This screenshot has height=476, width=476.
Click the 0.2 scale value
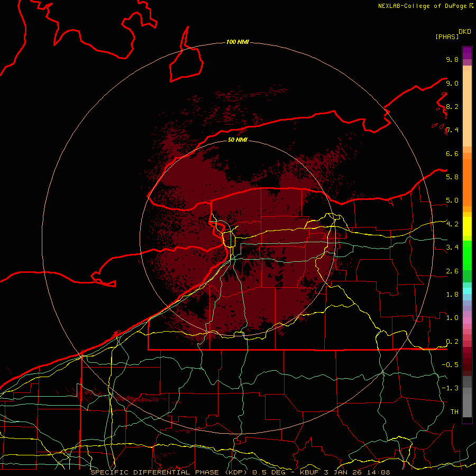(452, 342)
